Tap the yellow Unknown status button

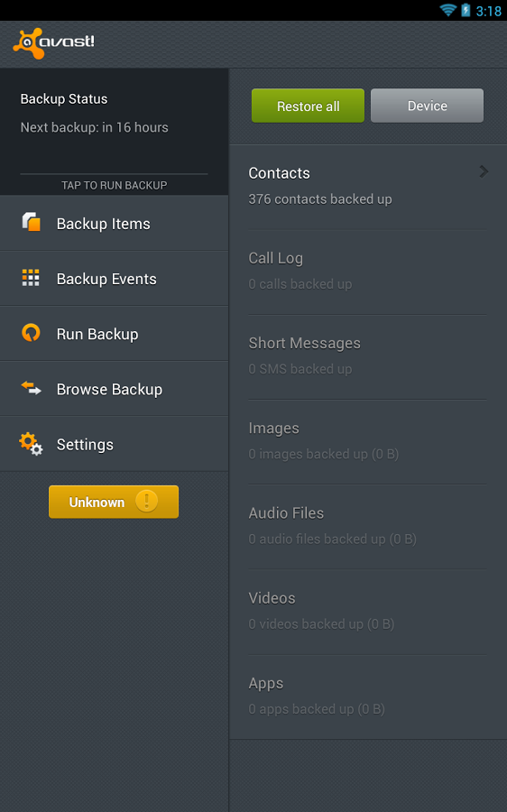point(114,502)
